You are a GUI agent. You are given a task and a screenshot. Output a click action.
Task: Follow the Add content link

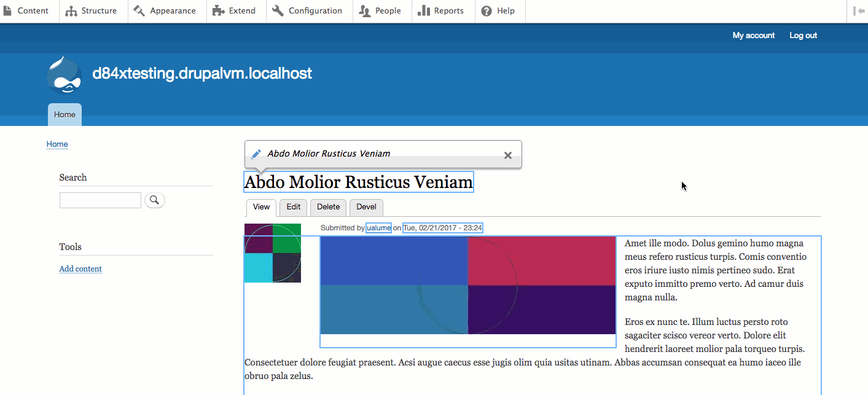(80, 268)
